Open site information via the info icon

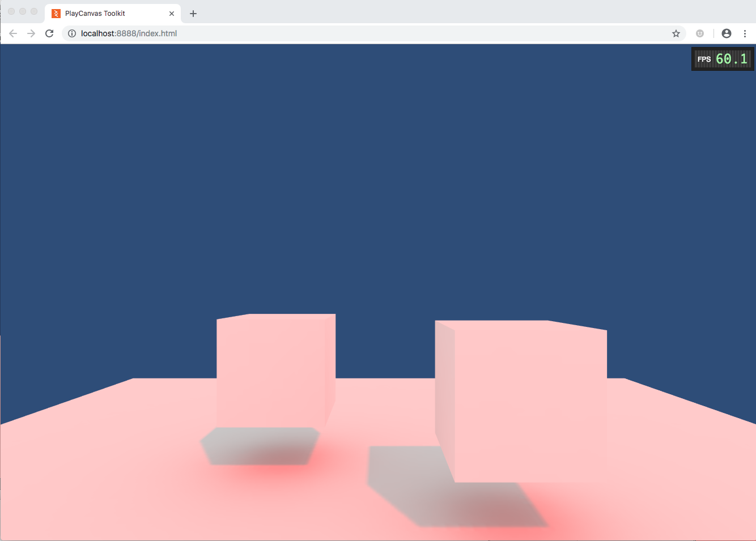(x=71, y=33)
